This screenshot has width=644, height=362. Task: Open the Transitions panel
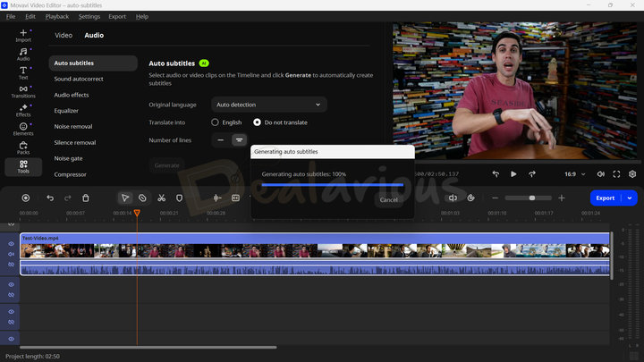point(23,90)
